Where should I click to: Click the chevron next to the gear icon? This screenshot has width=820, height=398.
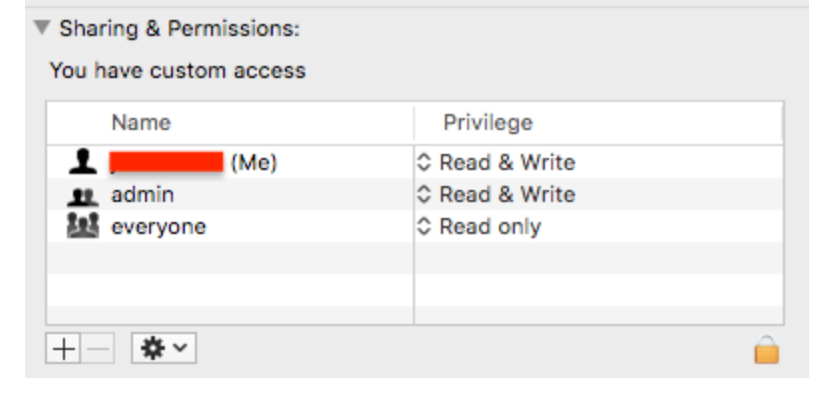pyautogui.click(x=180, y=347)
